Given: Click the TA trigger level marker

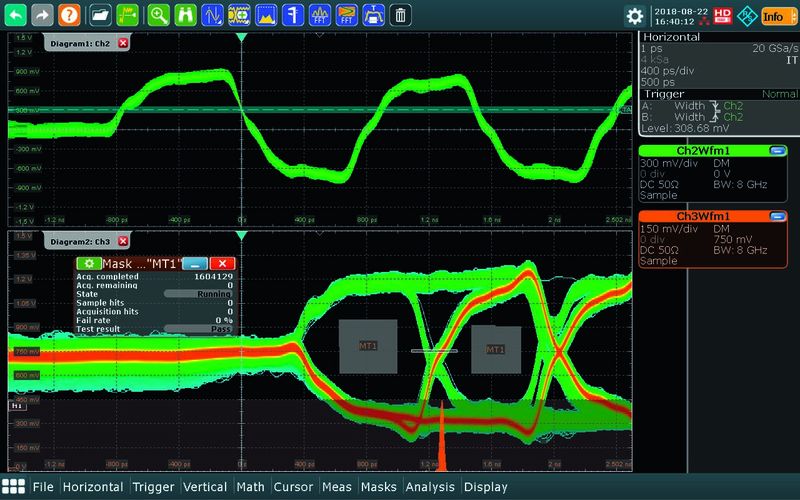Looking at the screenshot, I should tap(626, 110).
